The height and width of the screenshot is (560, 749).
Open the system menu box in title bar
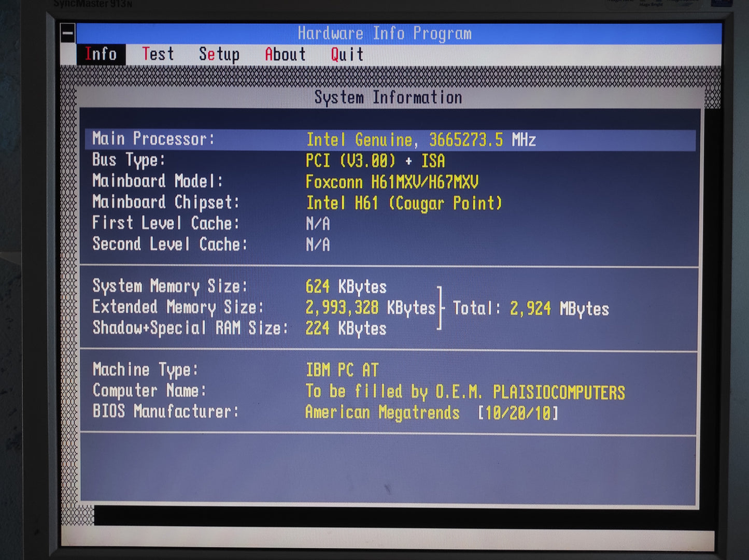pyautogui.click(x=68, y=34)
